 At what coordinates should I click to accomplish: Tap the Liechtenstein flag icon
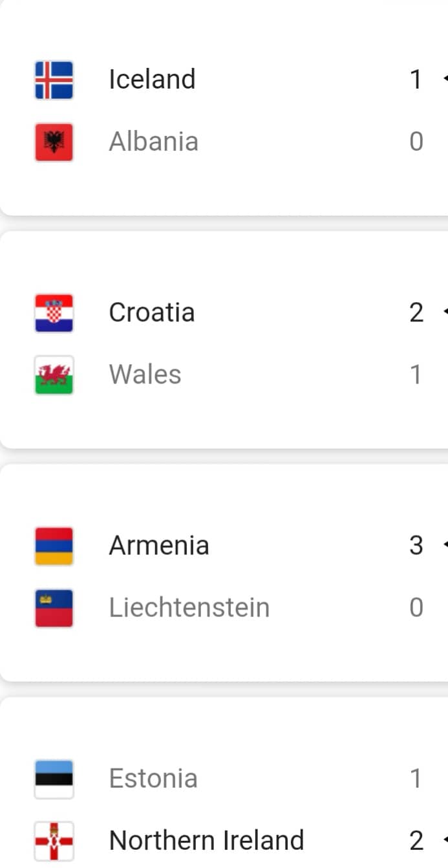[54, 607]
